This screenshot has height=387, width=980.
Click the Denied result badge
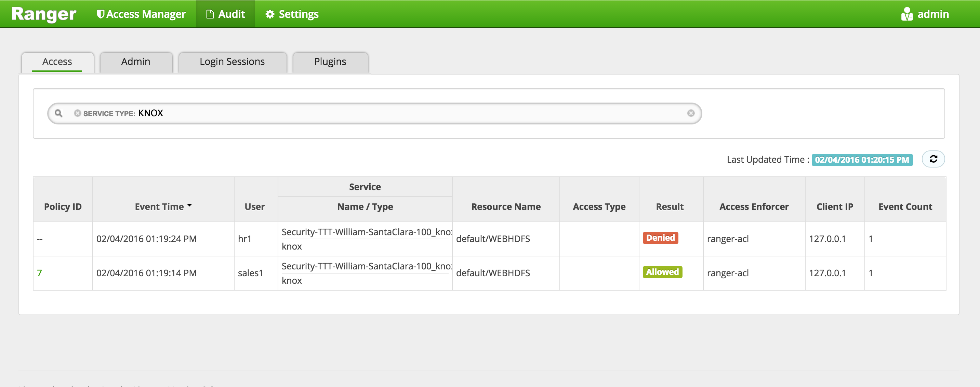pyautogui.click(x=660, y=238)
